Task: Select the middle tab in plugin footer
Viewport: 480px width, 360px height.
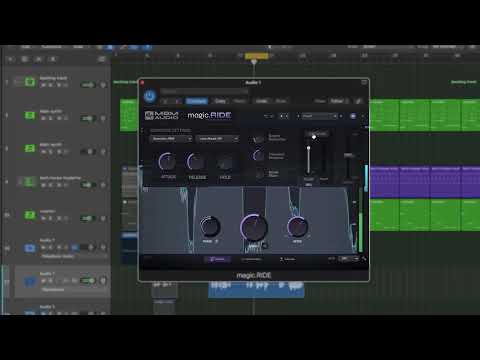Action: tap(252, 259)
